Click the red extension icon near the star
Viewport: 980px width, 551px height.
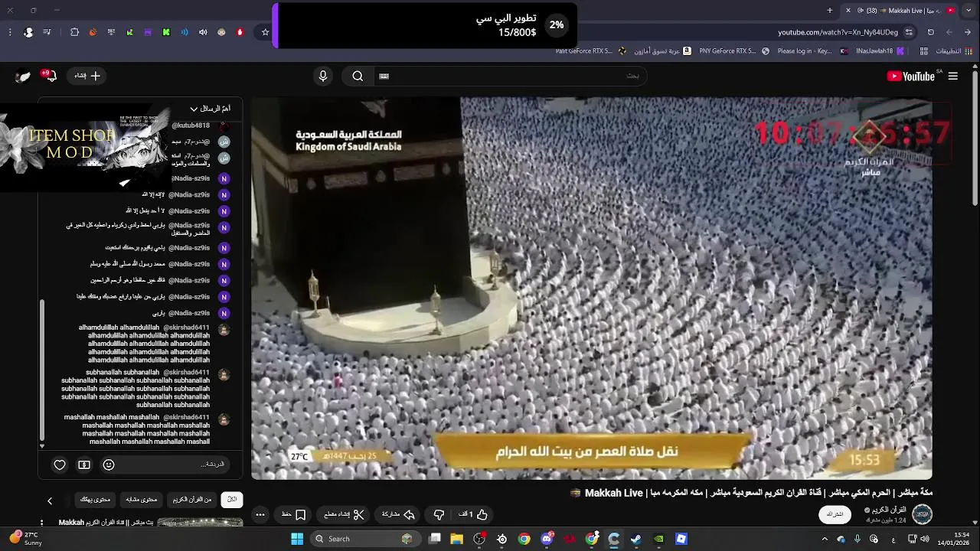[240, 32]
